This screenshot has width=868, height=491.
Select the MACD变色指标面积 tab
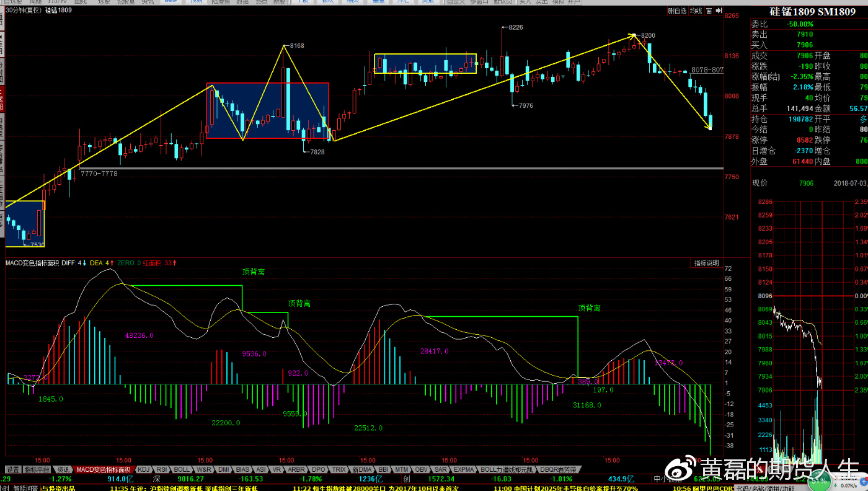104,469
